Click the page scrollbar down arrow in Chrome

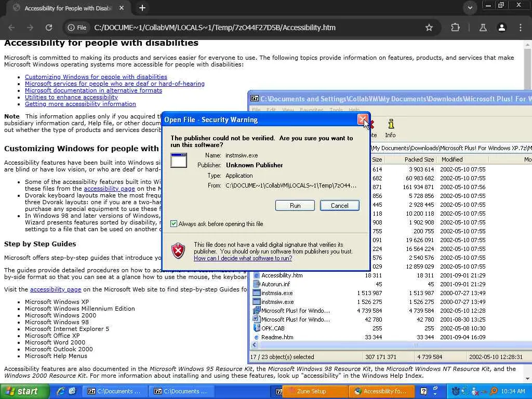click(528, 378)
